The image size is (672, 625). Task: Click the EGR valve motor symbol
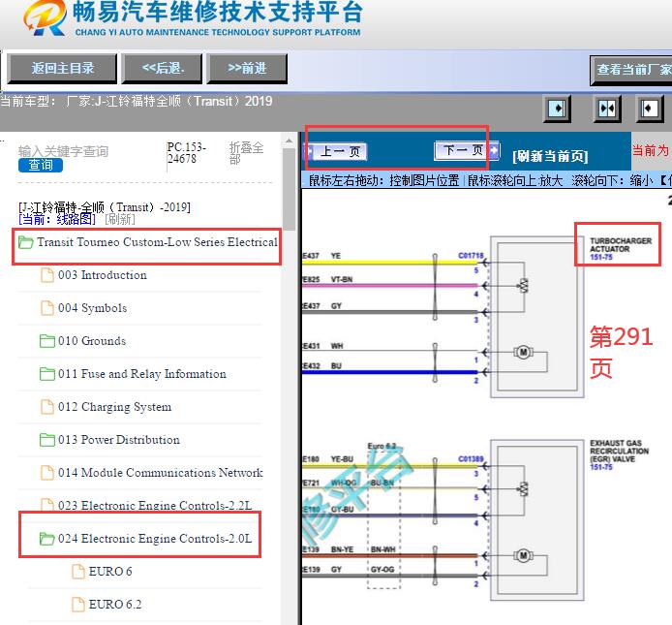[x=523, y=556]
